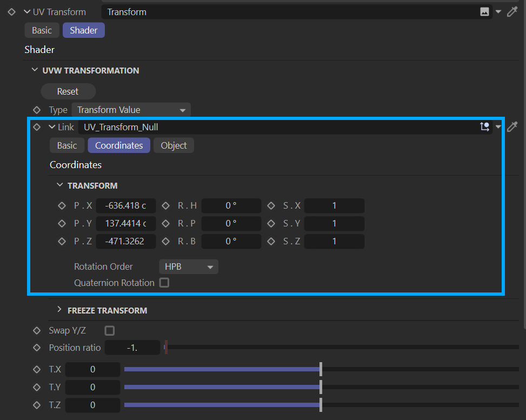Click the eyedropper icon beside UV Transform field
The width and height of the screenshot is (526, 420).
(x=512, y=12)
